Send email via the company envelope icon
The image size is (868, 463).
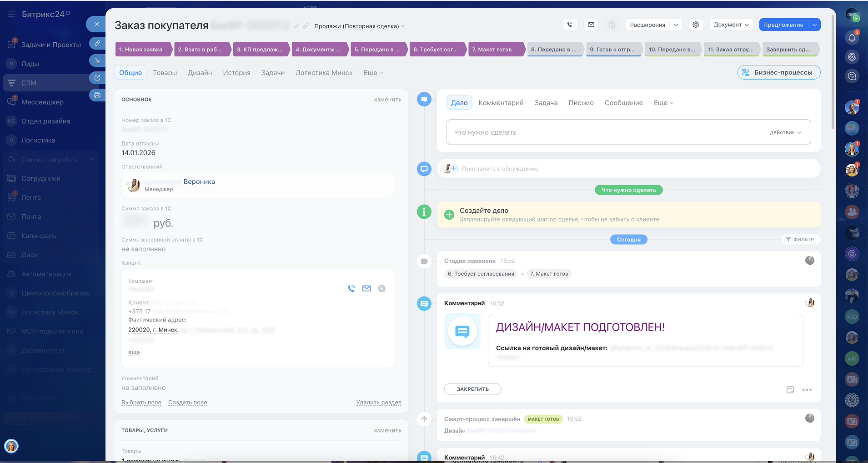tap(366, 288)
